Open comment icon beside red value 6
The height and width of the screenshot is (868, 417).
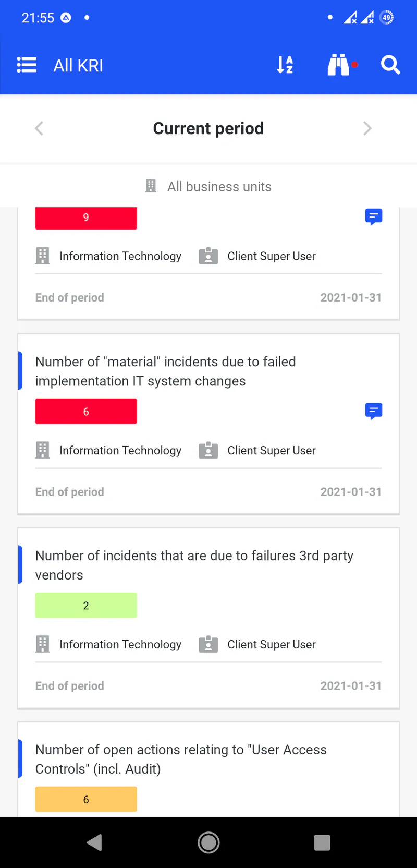point(374,411)
